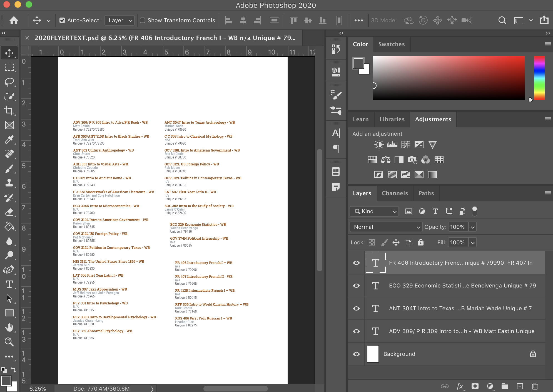
Task: Hide the Background layer visibility eye
Action: [x=356, y=354]
